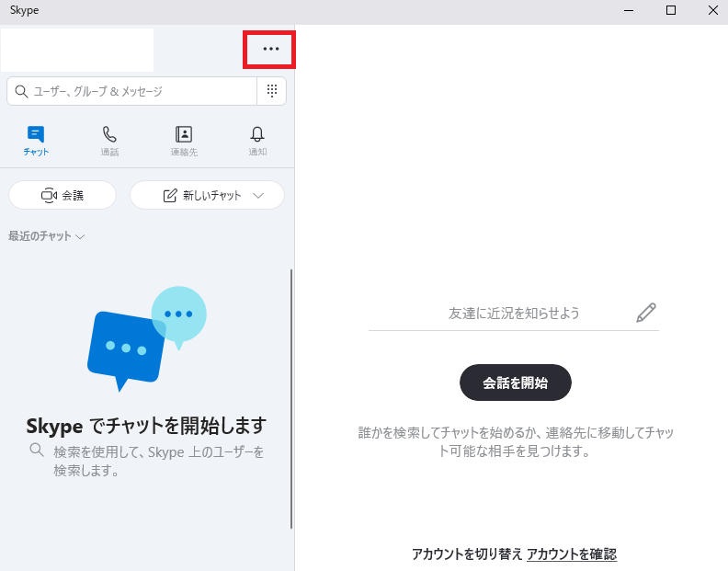Show the 通知 notifications bell
The width and height of the screenshot is (728, 571).
257,141
